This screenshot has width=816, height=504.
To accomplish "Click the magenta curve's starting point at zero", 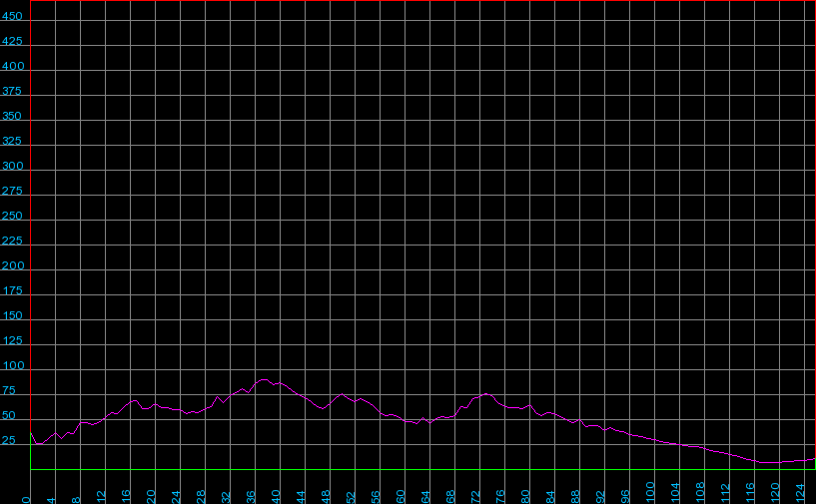I will point(31,433).
